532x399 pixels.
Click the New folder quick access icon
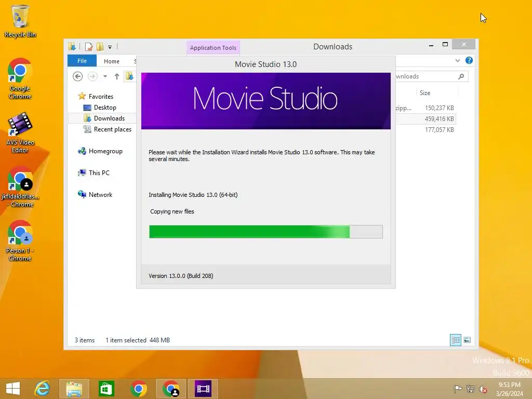[x=100, y=46]
